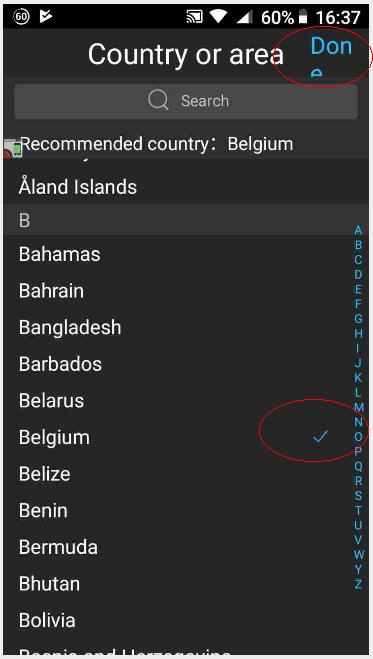Jump to letter S in index
Screen dimensions: 373x659
pos(358,496)
